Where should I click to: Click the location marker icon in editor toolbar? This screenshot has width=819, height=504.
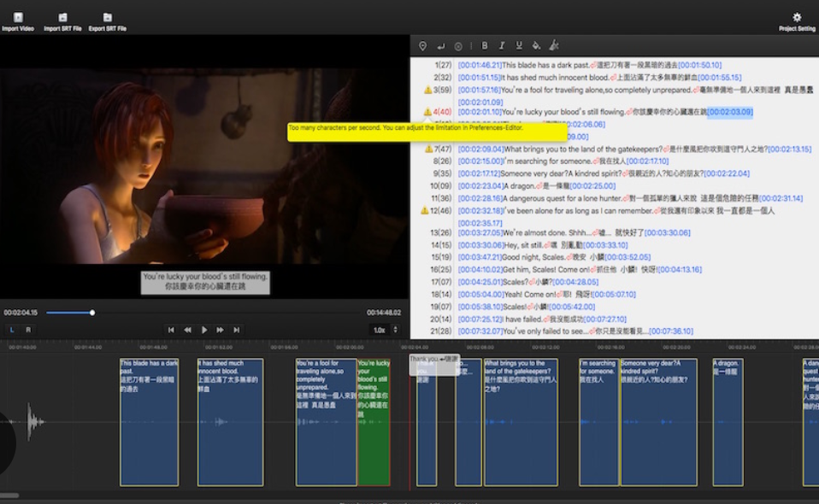coord(422,46)
